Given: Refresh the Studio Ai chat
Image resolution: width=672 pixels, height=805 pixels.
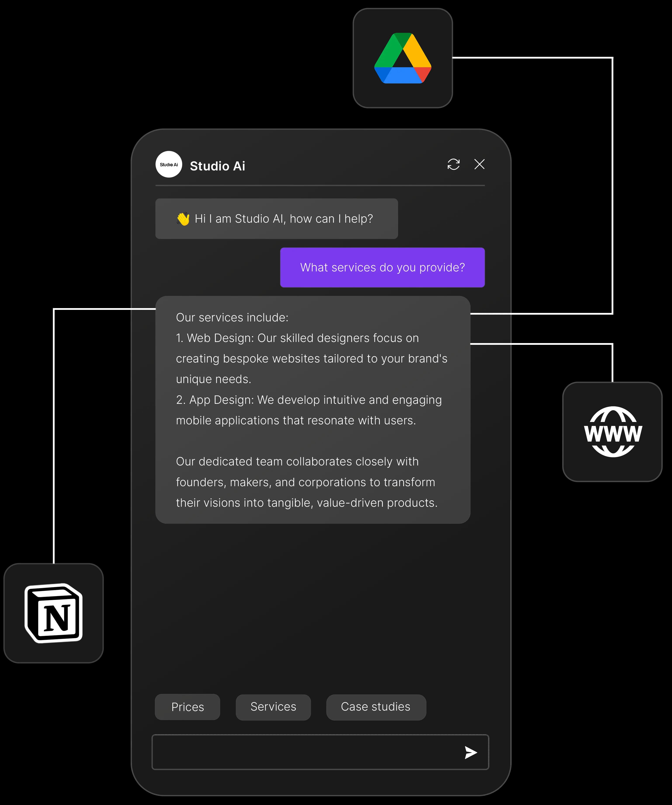Looking at the screenshot, I should (x=454, y=165).
